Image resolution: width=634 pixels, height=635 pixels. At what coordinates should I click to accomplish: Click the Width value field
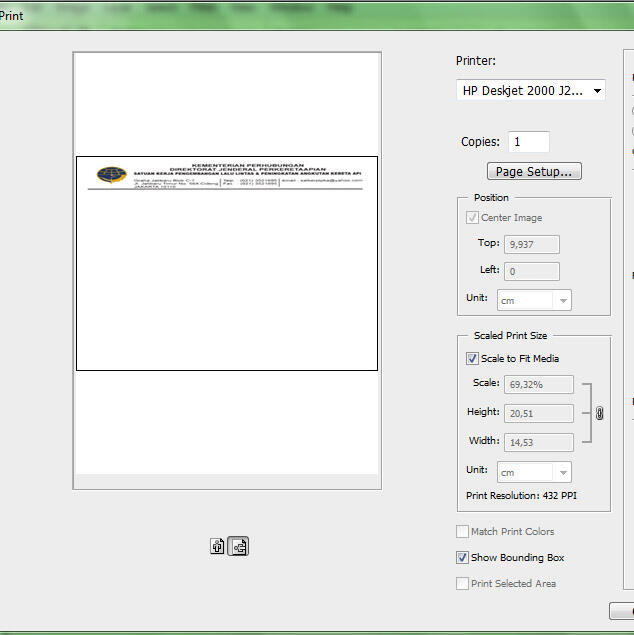tap(539, 441)
